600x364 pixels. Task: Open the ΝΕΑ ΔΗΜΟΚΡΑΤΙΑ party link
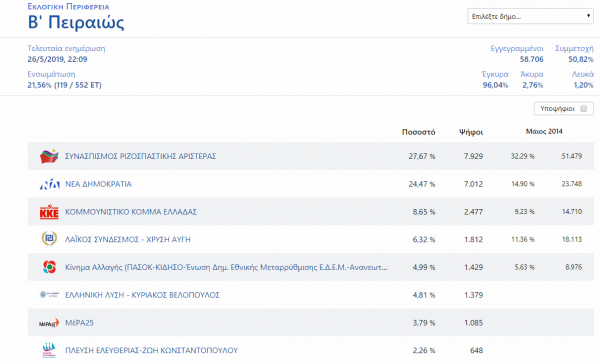(x=98, y=184)
